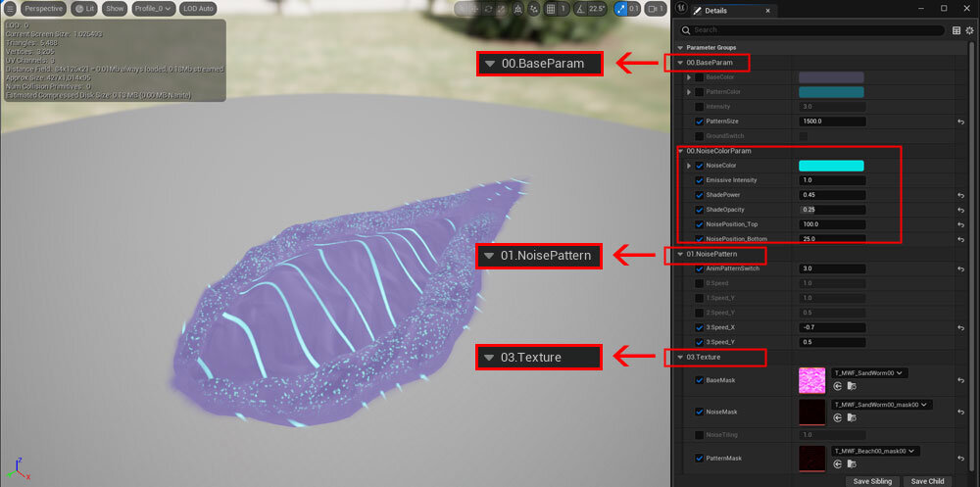980x487 pixels.
Task: Browse to BaseMask texture in Content Browser
Action: tap(852, 386)
